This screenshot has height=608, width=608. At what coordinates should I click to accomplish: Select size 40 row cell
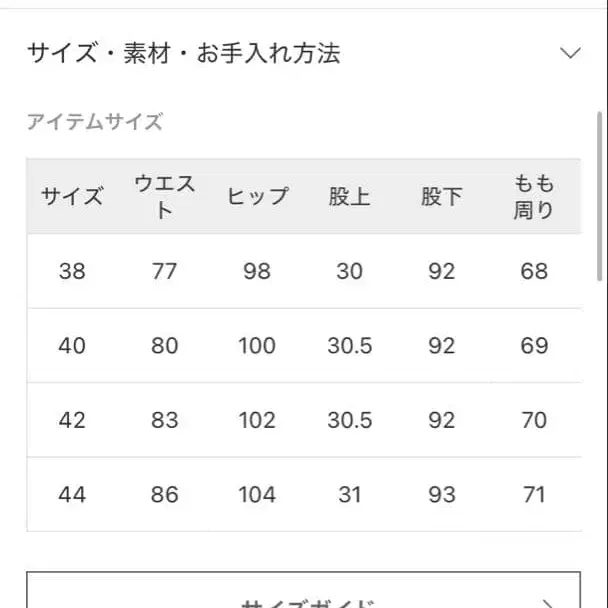pyautogui.click(x=72, y=346)
